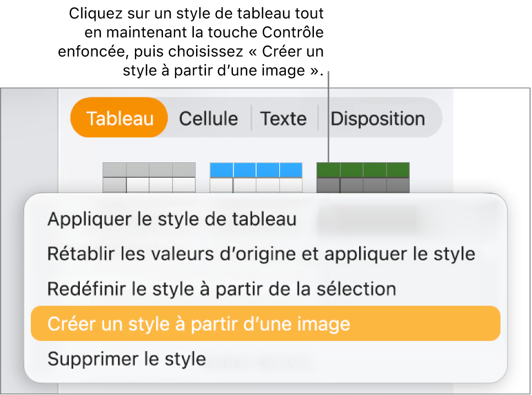The height and width of the screenshot is (395, 532).
Task: Reselect the active Tableau tab
Action: tap(118, 118)
